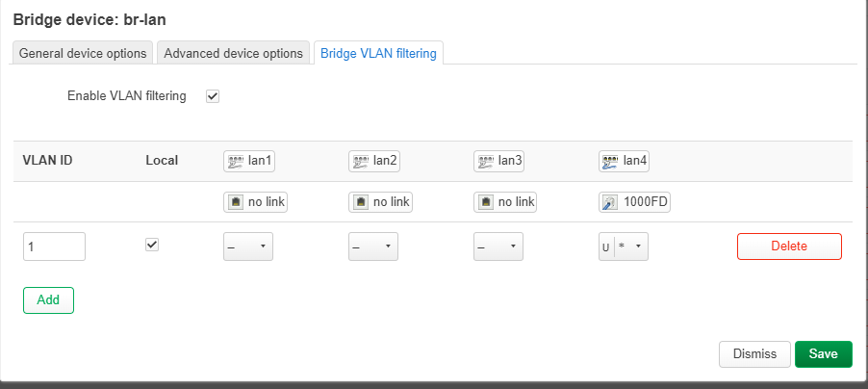Add a new VLAN entry
Screen dimensions: 868x389
(x=48, y=300)
